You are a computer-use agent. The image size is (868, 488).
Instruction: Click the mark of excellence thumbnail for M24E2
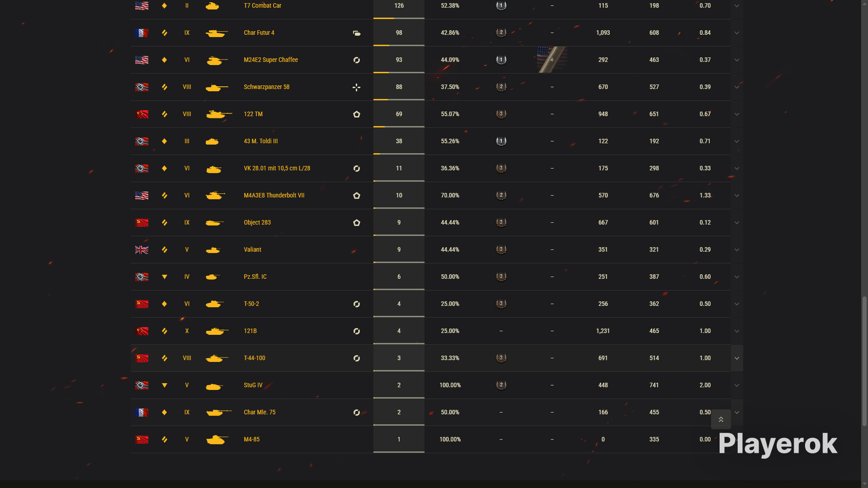pyautogui.click(x=552, y=60)
